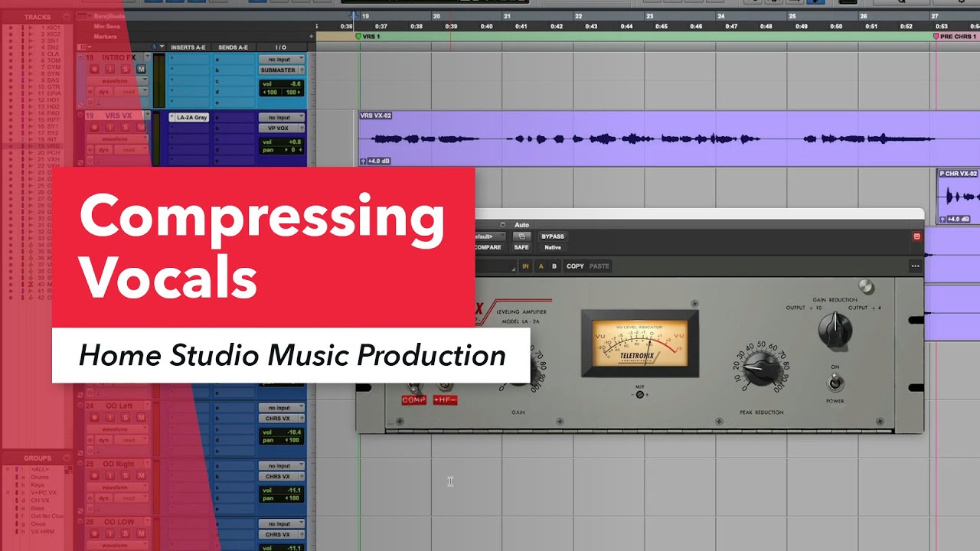
Task: Toggle the IN button on LA-2A toolbar
Action: (x=526, y=266)
